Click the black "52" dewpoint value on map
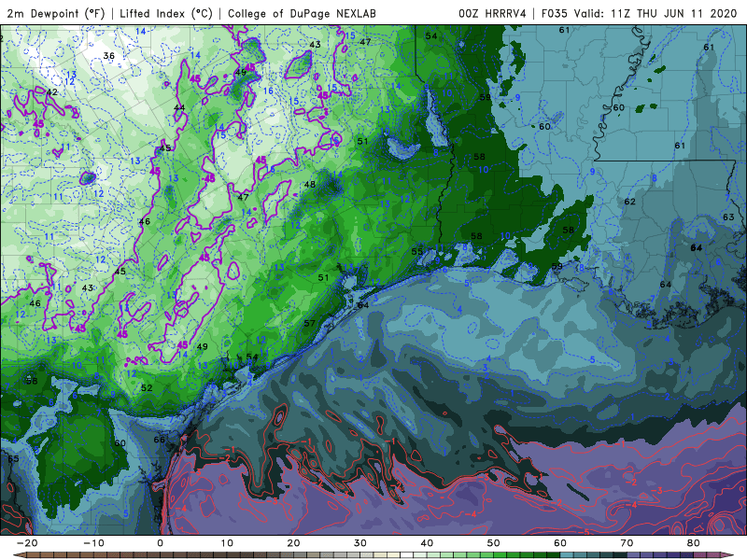 pos(147,387)
